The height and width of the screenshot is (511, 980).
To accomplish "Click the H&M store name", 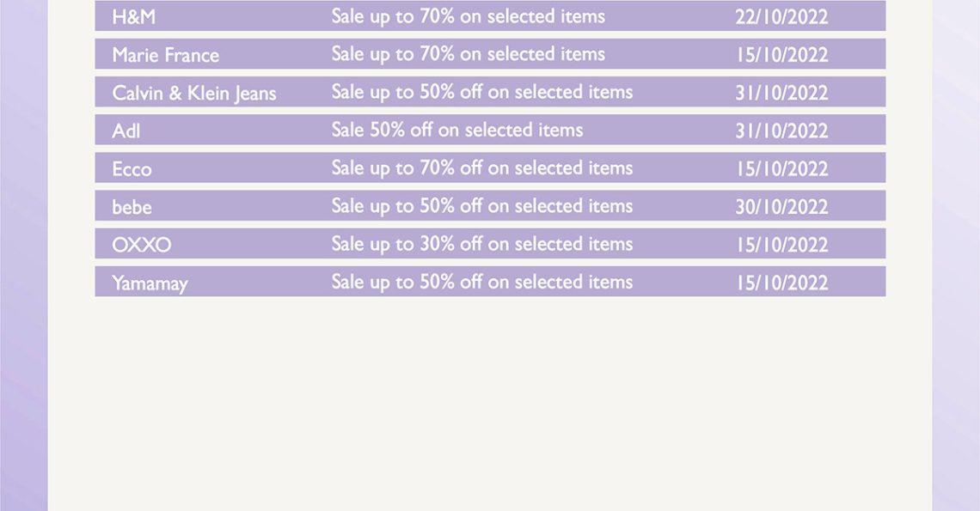I will (x=134, y=17).
